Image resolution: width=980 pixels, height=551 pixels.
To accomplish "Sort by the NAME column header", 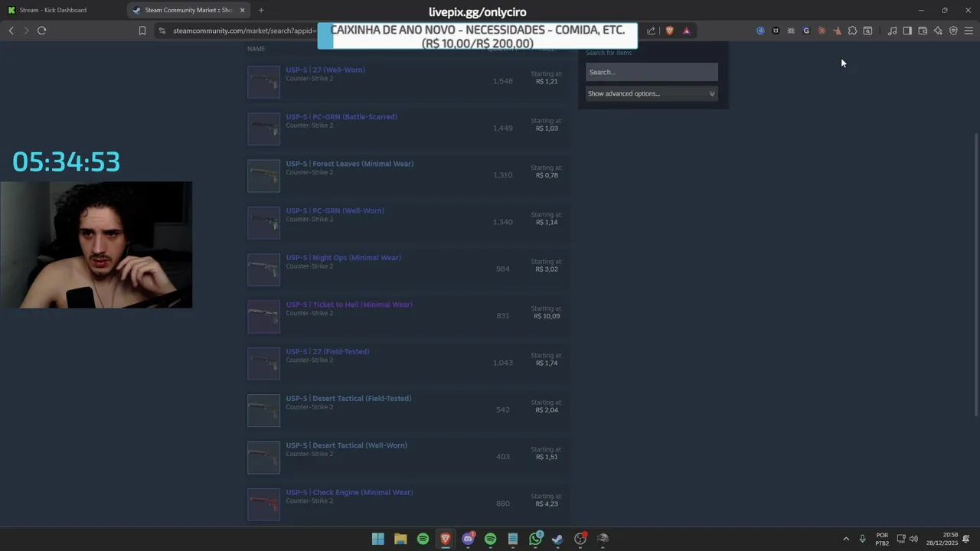I will pos(256,49).
